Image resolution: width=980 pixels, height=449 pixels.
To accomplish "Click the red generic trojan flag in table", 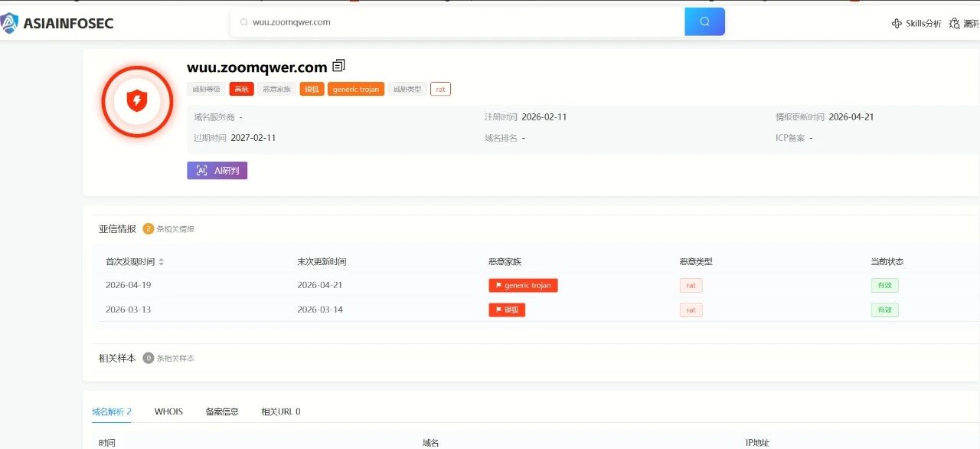I will click(523, 285).
